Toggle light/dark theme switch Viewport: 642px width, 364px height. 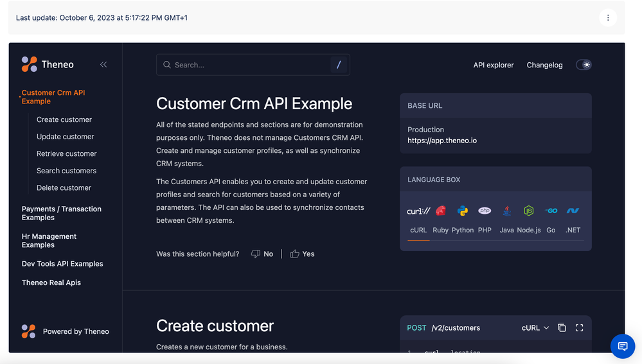coord(584,65)
